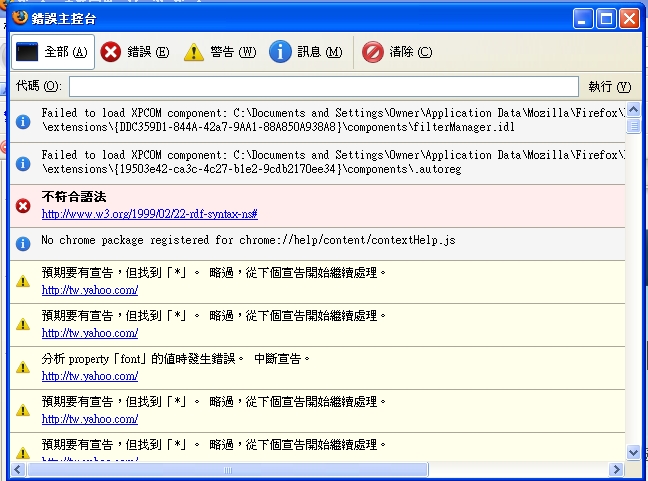Click warning icon of font property message
Viewport: 648px width, 481px height.
coord(23,367)
